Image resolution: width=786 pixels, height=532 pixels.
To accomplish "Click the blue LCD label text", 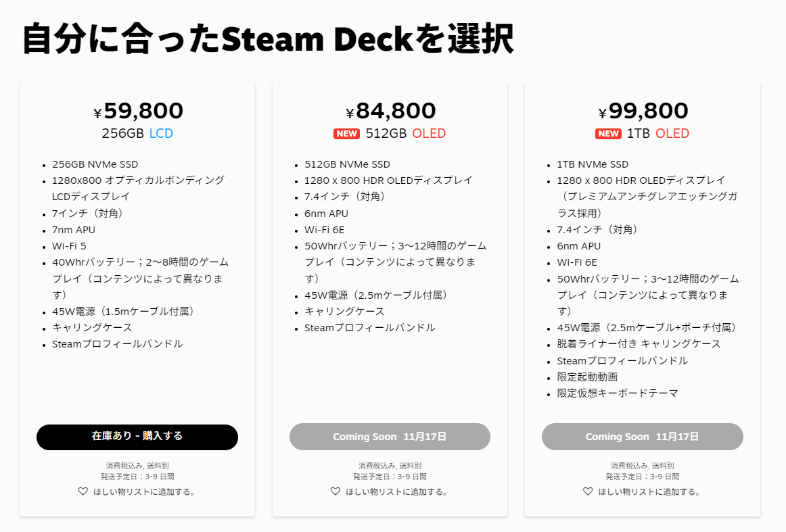I will (161, 134).
